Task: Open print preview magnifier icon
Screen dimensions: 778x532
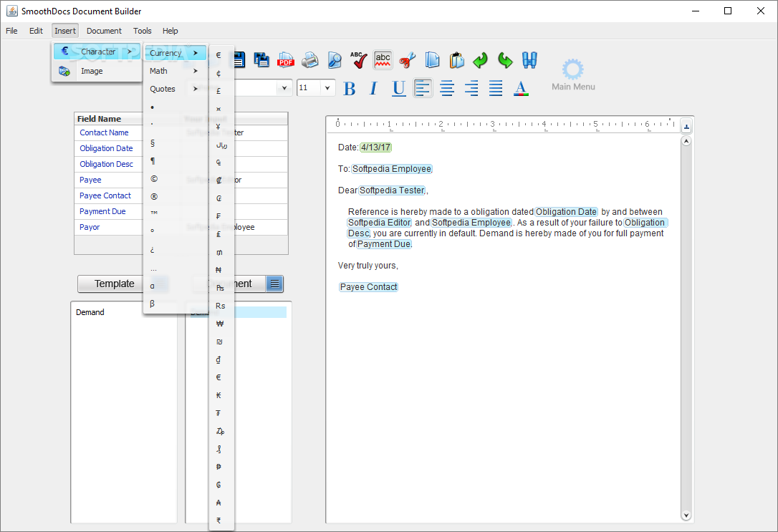Action: click(x=335, y=60)
